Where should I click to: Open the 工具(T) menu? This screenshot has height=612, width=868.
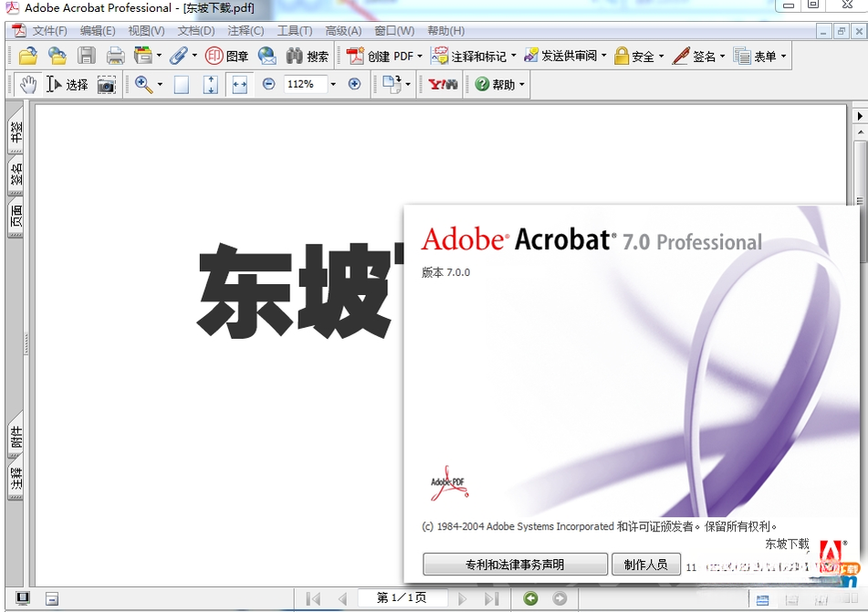[x=295, y=31]
